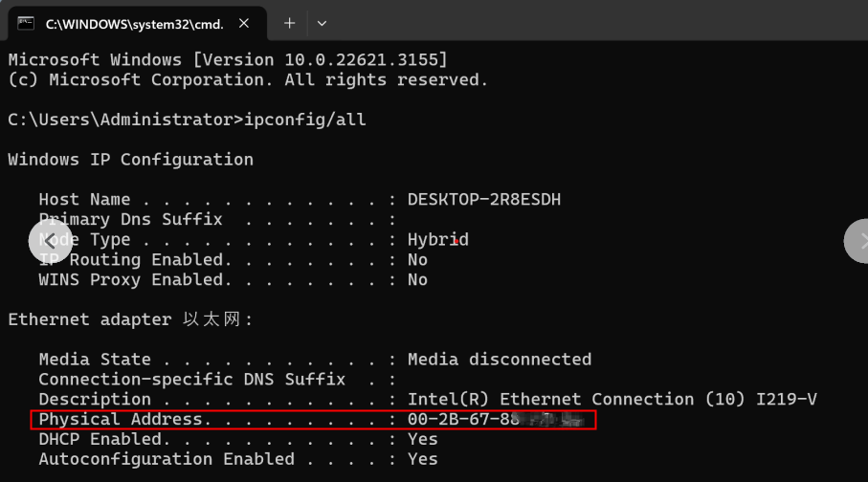Click the DHCP Enabled Yes value

pos(422,439)
